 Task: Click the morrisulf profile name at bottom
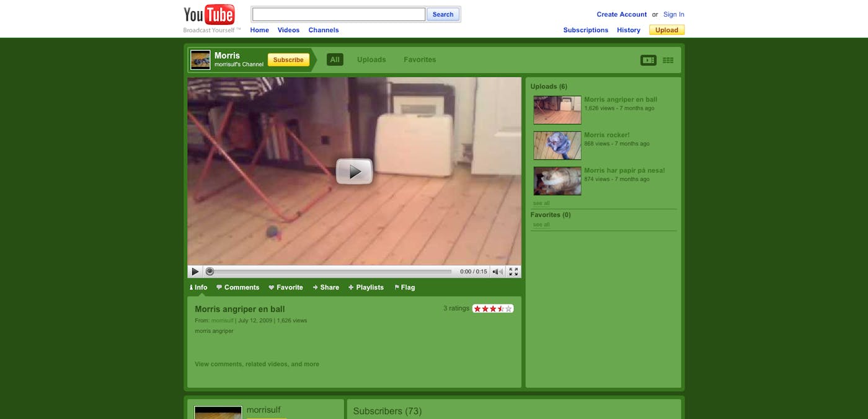(263, 410)
